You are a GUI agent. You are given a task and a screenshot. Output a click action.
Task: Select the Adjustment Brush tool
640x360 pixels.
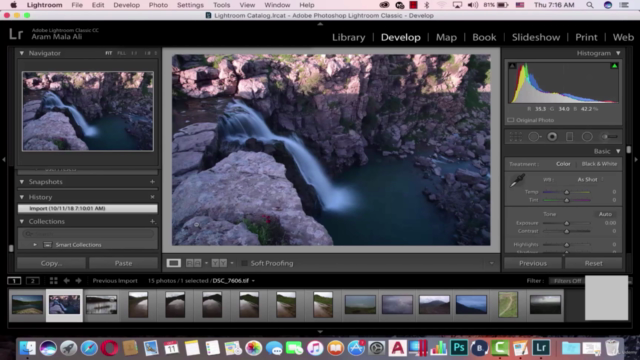coord(609,137)
